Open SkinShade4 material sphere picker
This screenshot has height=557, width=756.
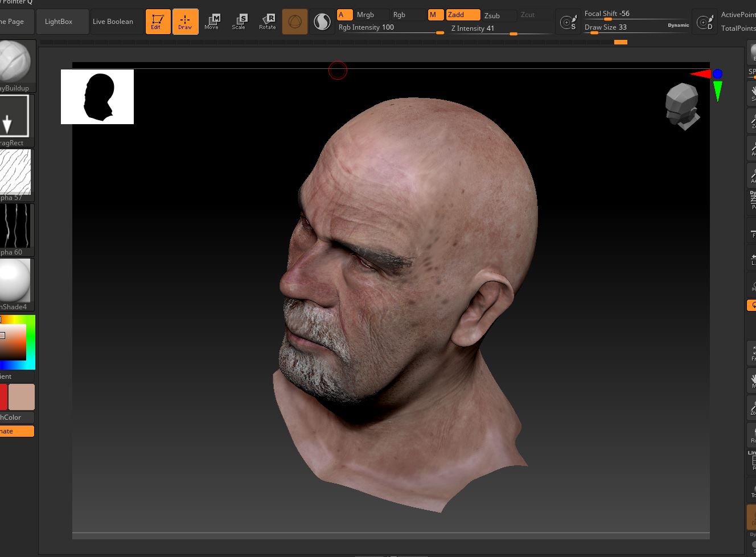coord(16,284)
